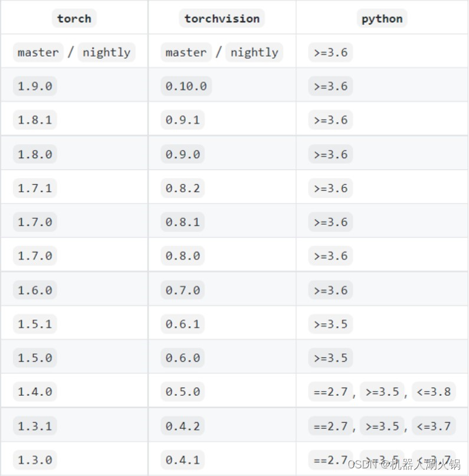Click torch version 1.5.1

(x=35, y=324)
